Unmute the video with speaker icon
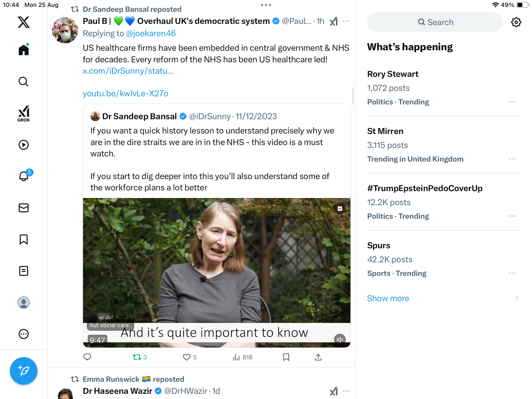 (340, 340)
